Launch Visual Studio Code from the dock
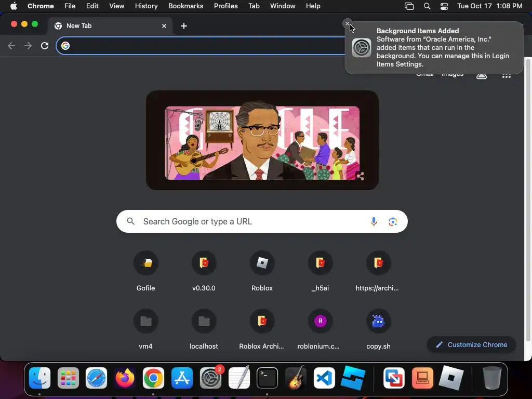This screenshot has width=532, height=399. (324, 378)
